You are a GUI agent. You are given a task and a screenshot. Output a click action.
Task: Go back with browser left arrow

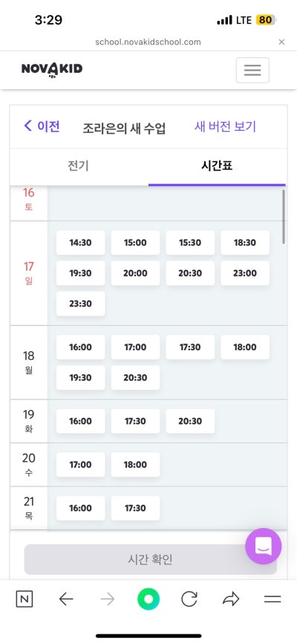point(65,599)
